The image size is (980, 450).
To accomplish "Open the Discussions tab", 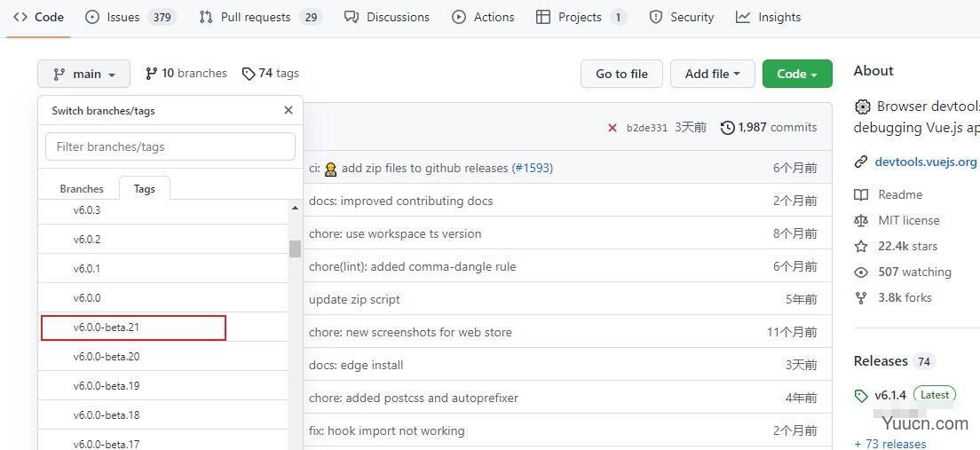I will coord(387,18).
